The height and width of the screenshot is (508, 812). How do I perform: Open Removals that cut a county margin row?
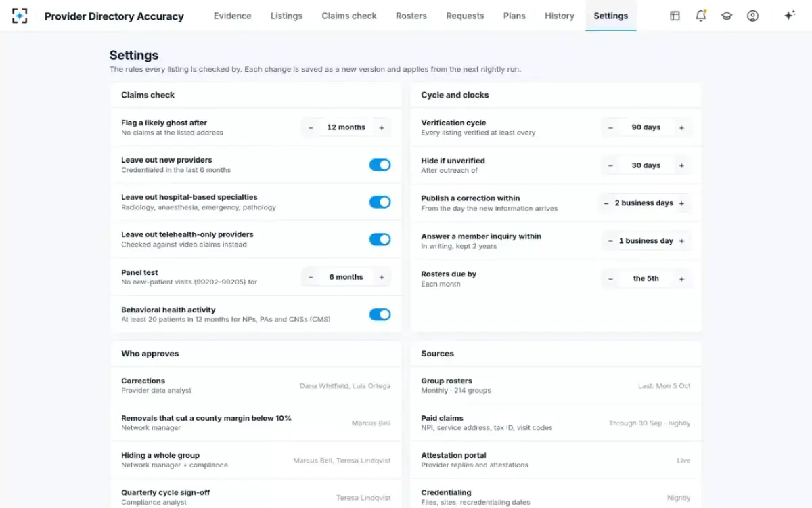point(256,423)
